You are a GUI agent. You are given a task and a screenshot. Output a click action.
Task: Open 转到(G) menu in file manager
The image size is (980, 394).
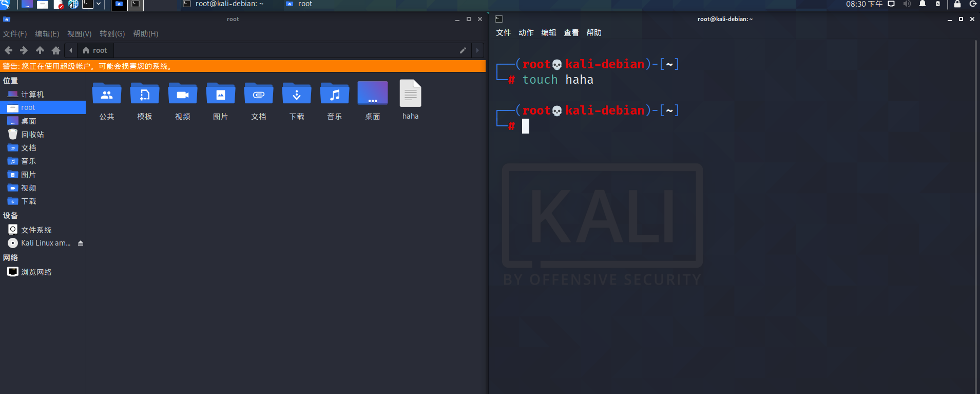pyautogui.click(x=112, y=34)
